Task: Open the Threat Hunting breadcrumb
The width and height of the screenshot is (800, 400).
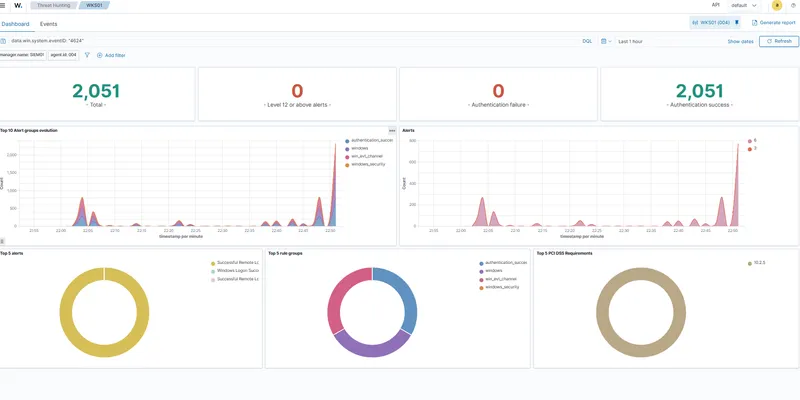Action: click(x=54, y=6)
